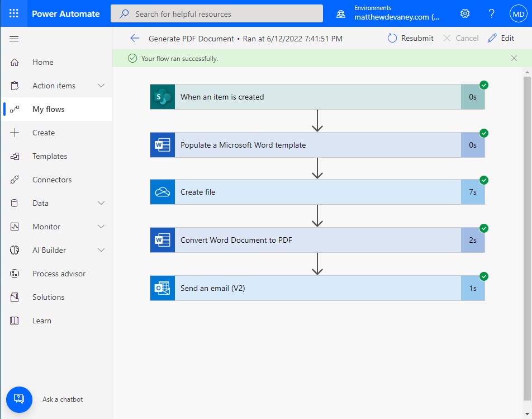Open the Environments picker icon
532x419 pixels.
click(341, 13)
